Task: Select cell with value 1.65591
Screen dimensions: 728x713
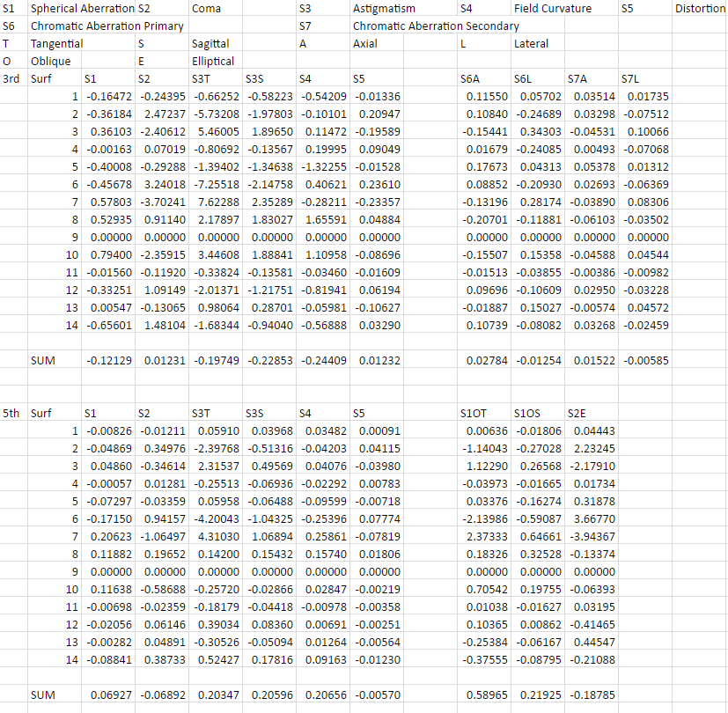Action: (323, 220)
